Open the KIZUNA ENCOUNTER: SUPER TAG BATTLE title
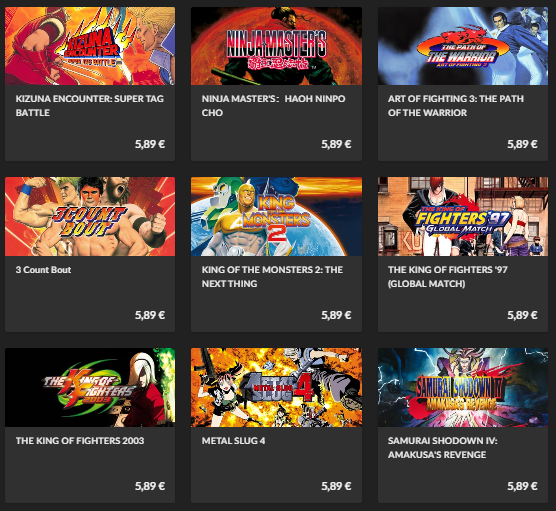 coord(89,106)
